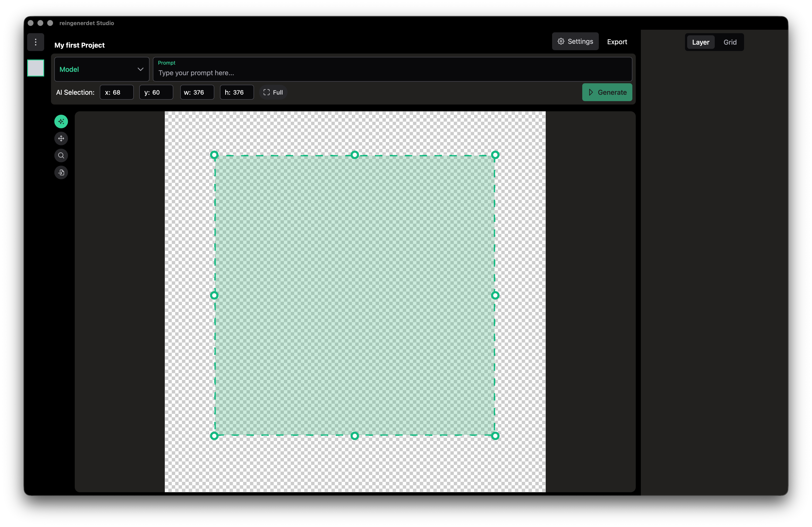Select the AI sparkle generation tool
The width and height of the screenshot is (812, 527).
pyautogui.click(x=61, y=121)
